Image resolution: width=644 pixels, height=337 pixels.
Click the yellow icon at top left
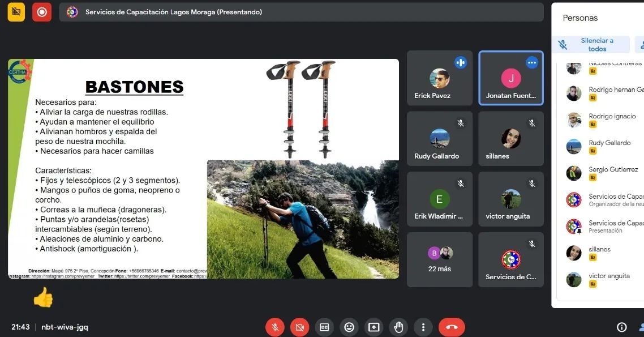coord(16,12)
